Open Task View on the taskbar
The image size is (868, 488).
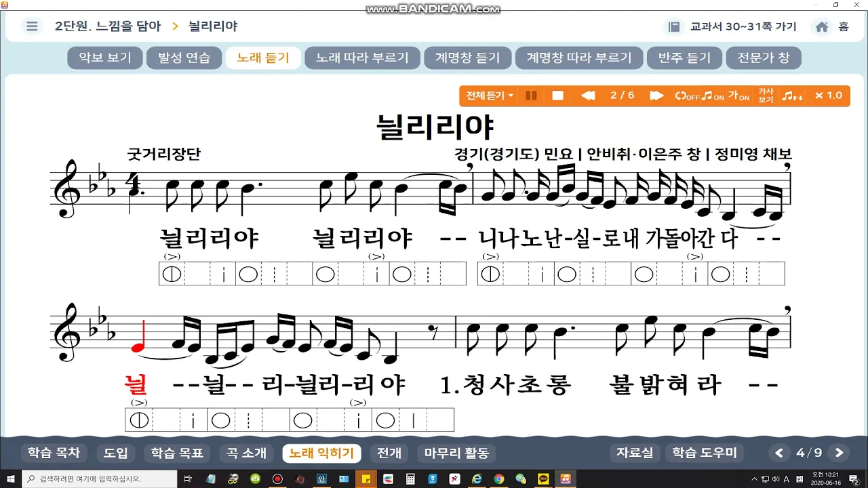point(189,479)
